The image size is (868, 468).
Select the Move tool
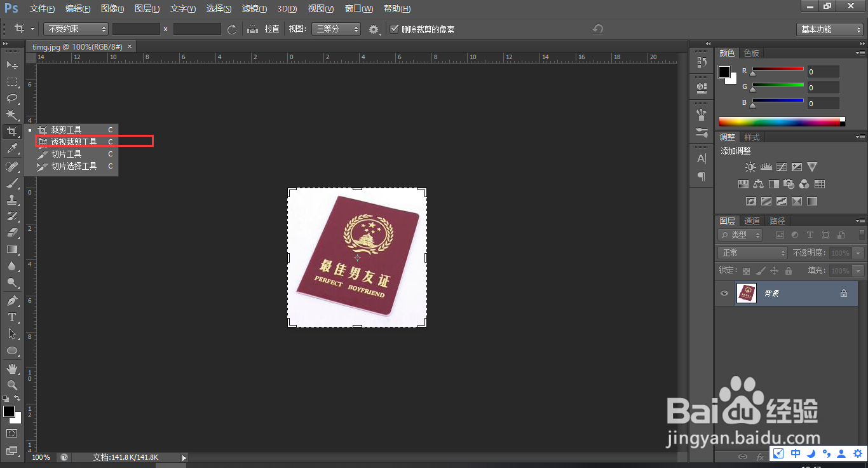point(11,65)
